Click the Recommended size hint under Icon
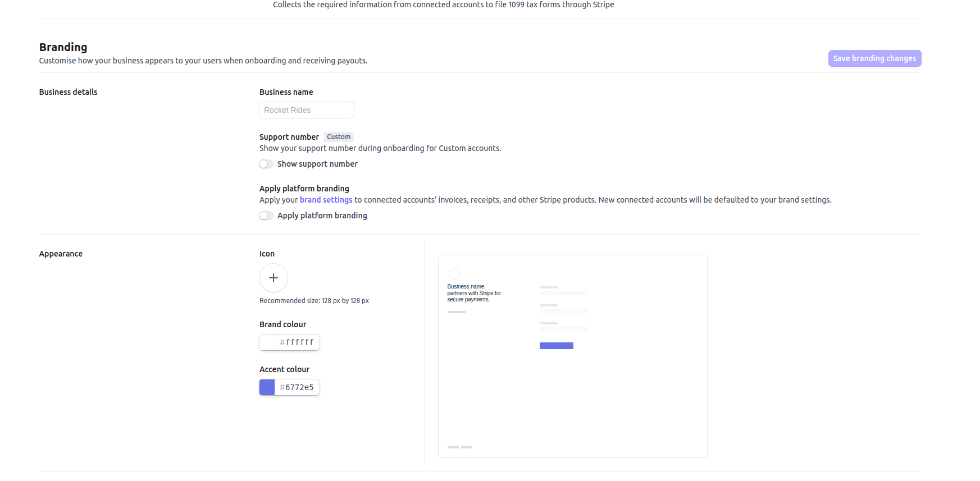The height and width of the screenshot is (481, 980). pos(314,301)
